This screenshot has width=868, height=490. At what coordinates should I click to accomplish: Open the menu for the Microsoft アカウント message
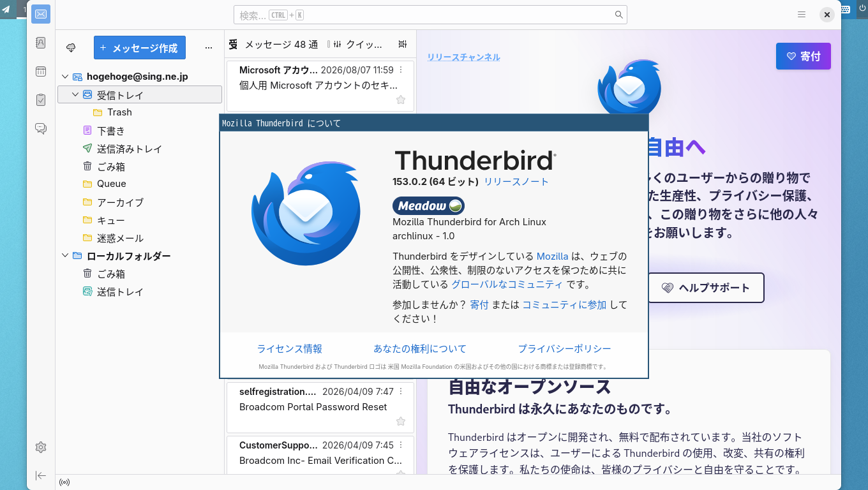tap(401, 70)
